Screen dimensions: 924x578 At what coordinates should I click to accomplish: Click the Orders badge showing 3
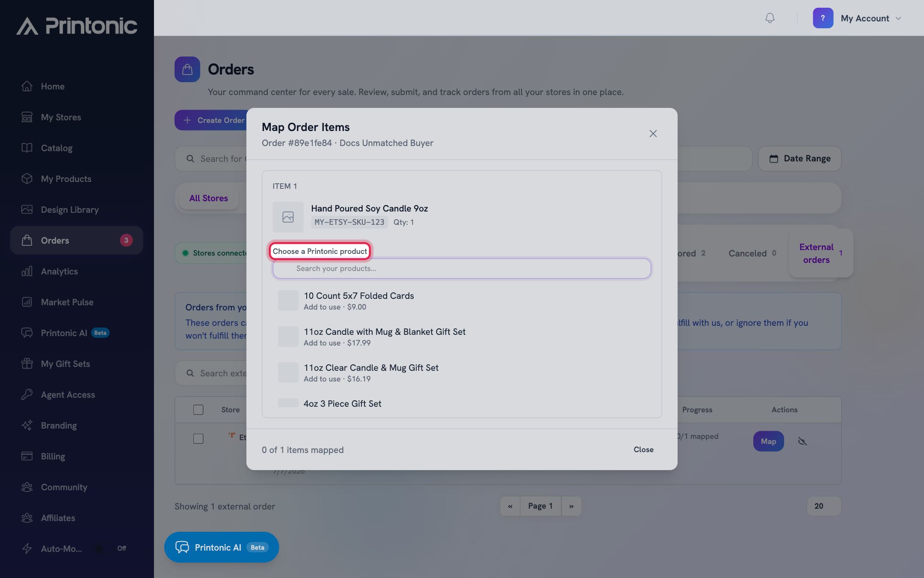click(x=126, y=240)
